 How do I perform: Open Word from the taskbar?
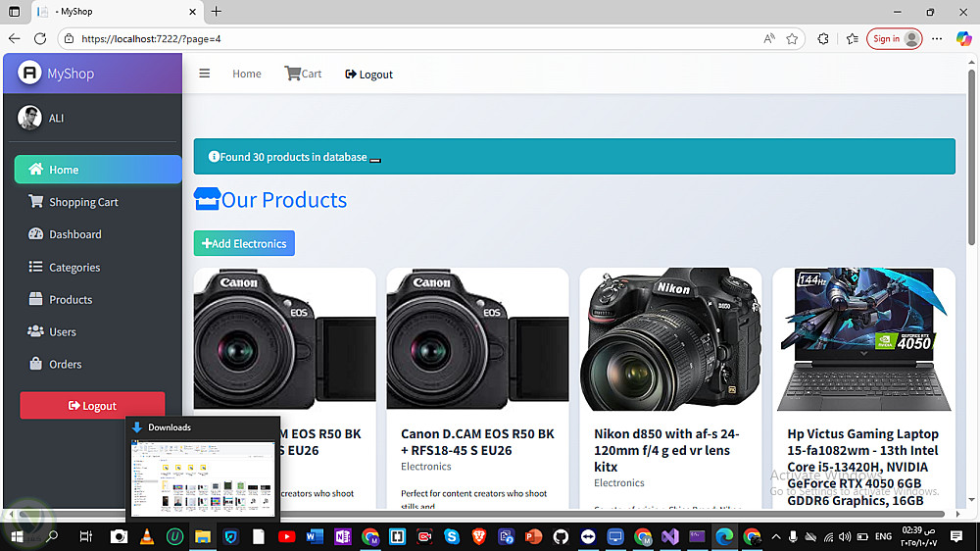click(315, 536)
